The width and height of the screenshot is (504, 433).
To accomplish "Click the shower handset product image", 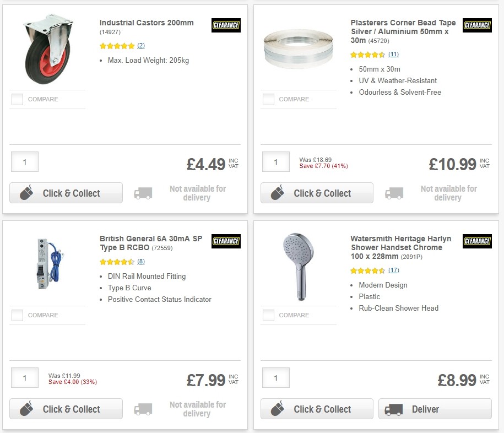I will 299,266.
